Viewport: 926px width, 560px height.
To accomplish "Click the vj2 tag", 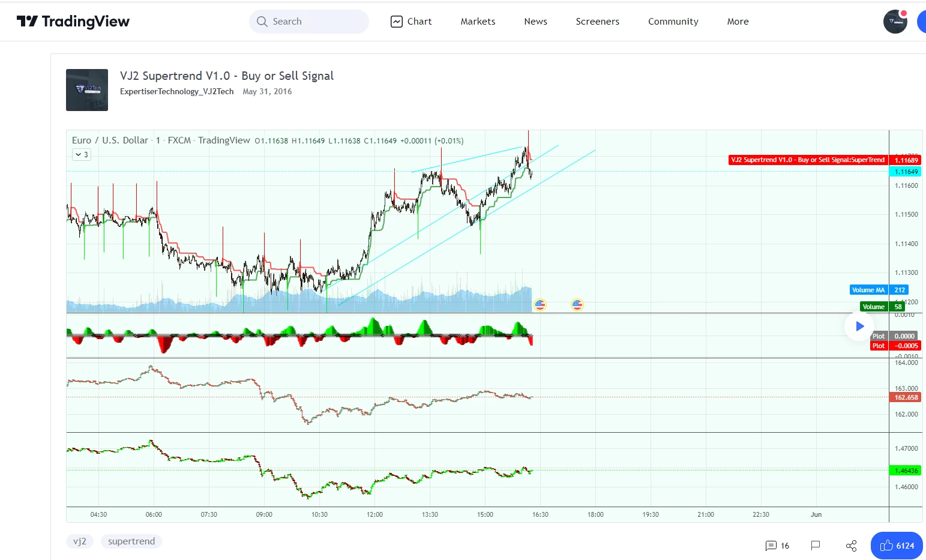I will coord(80,541).
